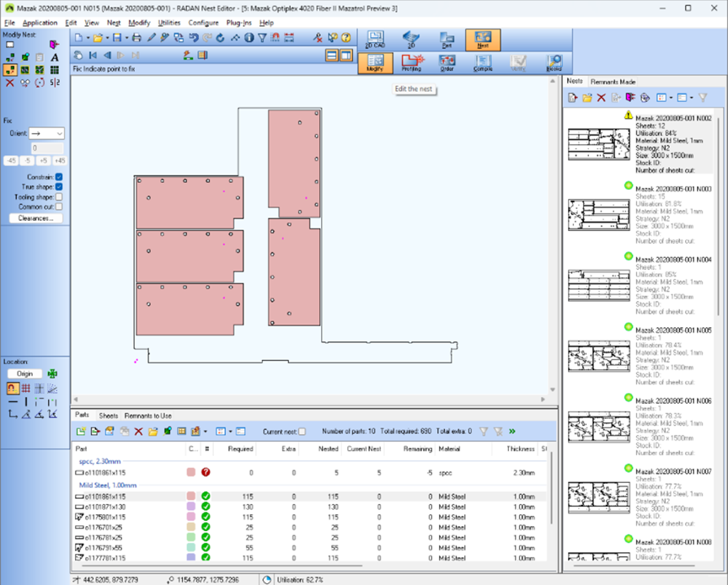Click the Origin button

pos(24,373)
